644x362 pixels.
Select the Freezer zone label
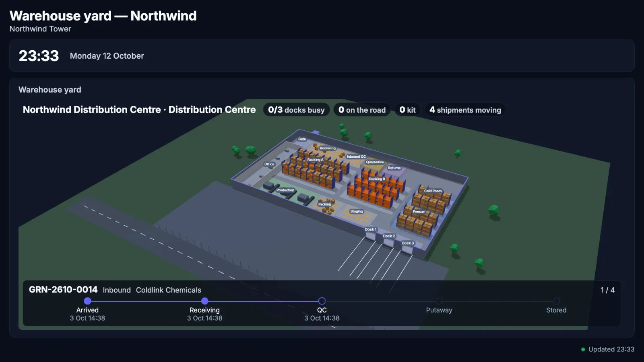[419, 212]
